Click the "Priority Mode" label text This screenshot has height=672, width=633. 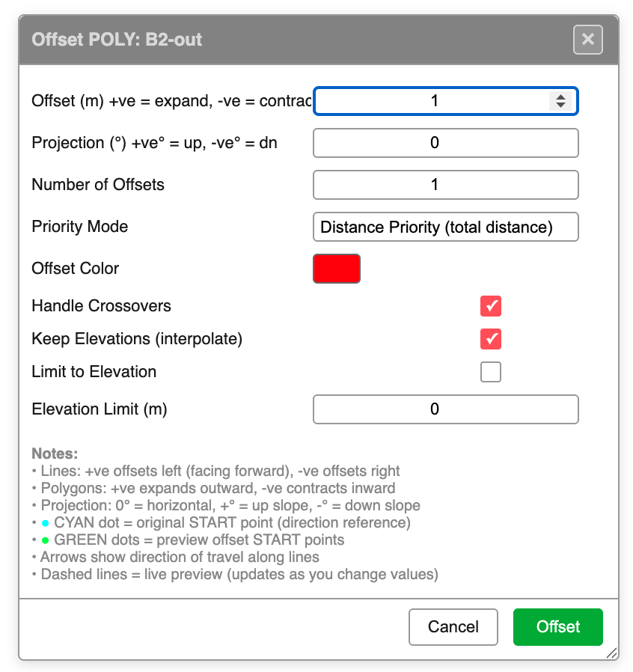[x=79, y=227]
